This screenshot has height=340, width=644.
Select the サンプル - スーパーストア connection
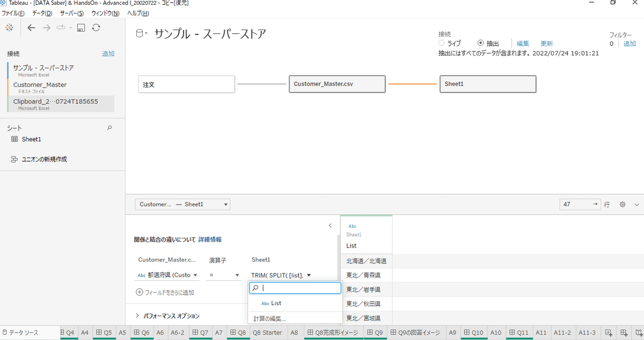61,70
